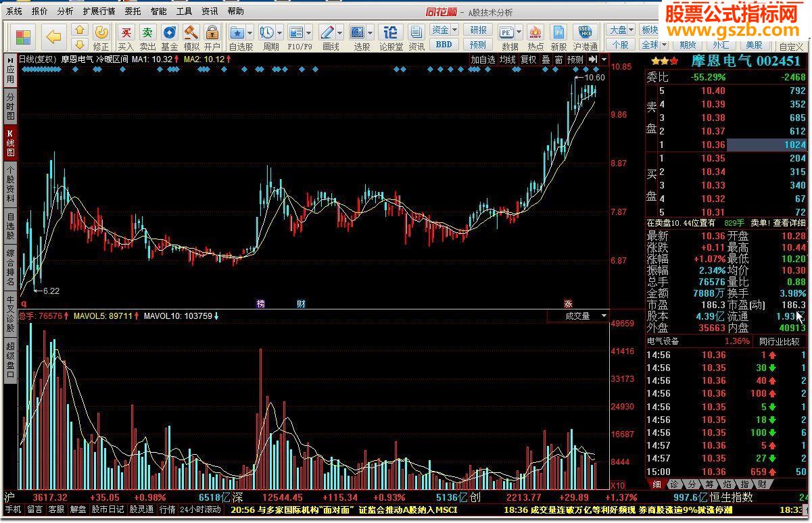The image size is (812, 523).
Task: Switch to 牛叉诊股 sidebar tab
Action: [x=10, y=314]
